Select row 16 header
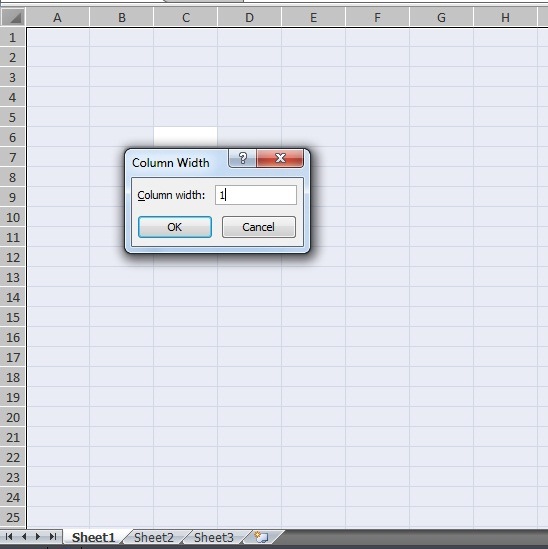This screenshot has width=548, height=549. pos(13,337)
